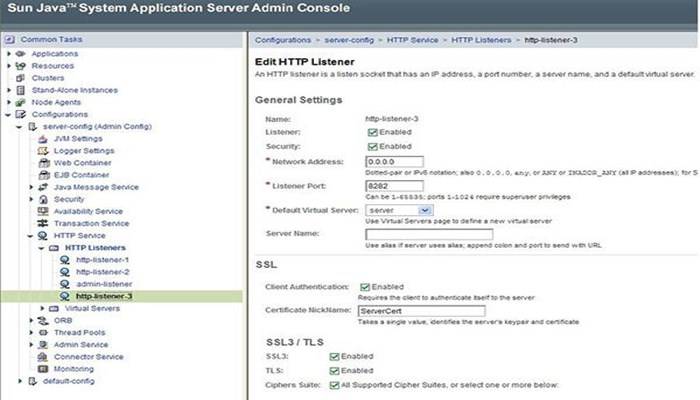Expand the Virtual Servers tree node
This screenshot has width=700, height=400.
42,308
